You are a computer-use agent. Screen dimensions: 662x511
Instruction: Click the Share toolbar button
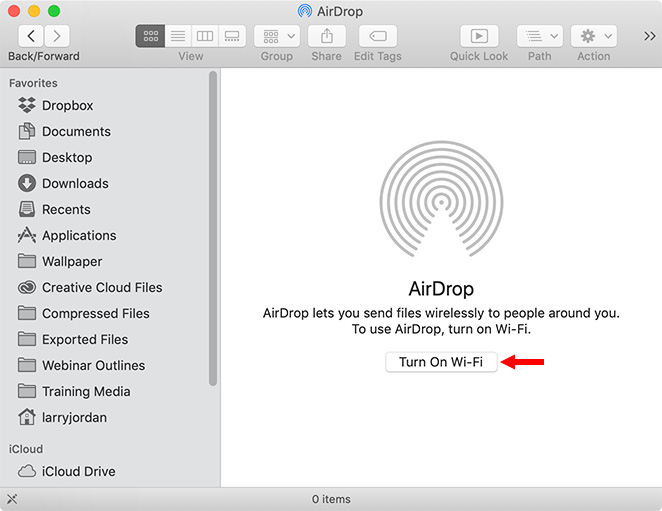click(327, 36)
